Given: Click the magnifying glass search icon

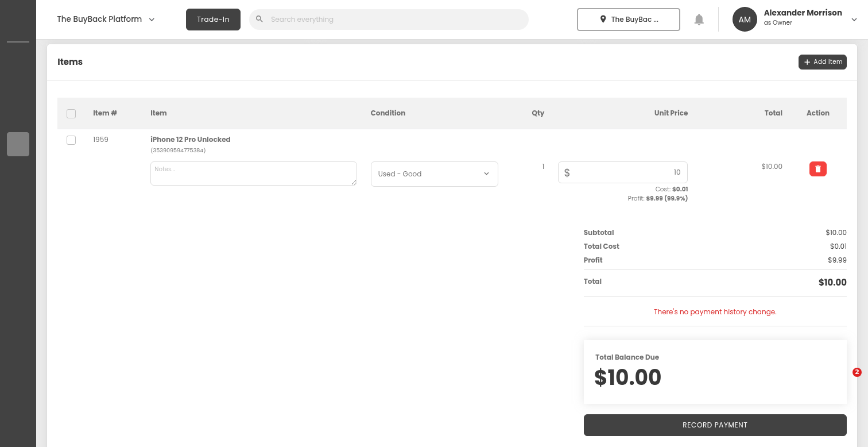Looking at the screenshot, I should coord(259,20).
